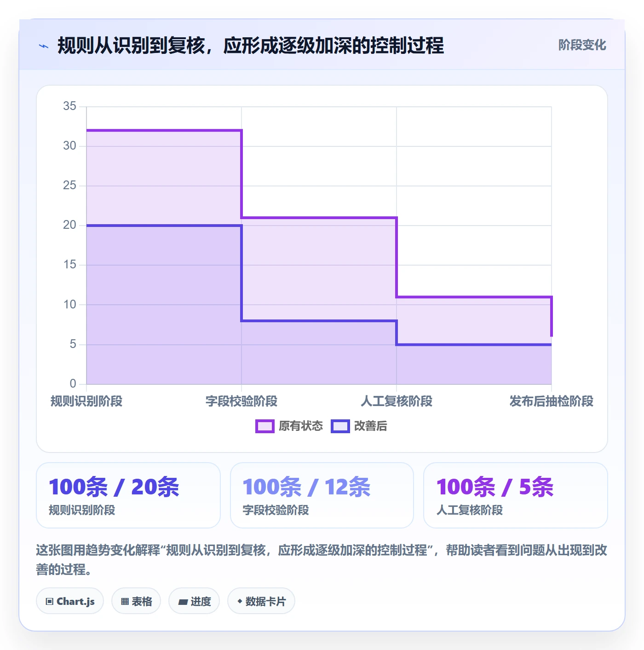Click the 原有状态 legend label
644x650 pixels.
pos(301,426)
